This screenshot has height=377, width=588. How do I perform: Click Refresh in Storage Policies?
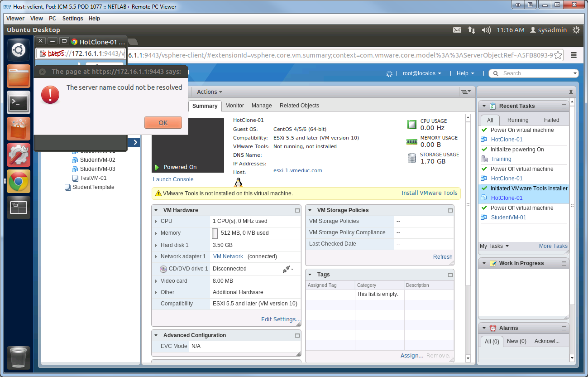click(443, 257)
